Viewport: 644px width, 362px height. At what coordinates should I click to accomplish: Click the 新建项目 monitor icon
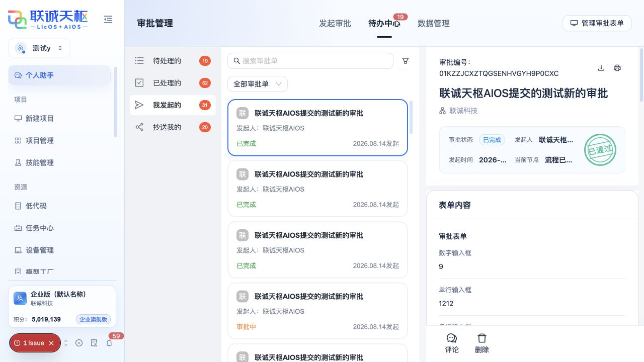click(x=18, y=119)
